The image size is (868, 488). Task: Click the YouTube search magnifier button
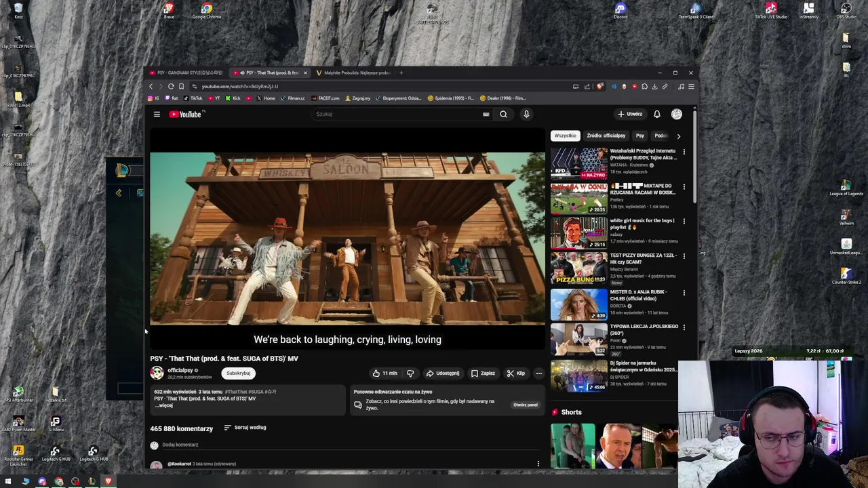pyautogui.click(x=503, y=114)
